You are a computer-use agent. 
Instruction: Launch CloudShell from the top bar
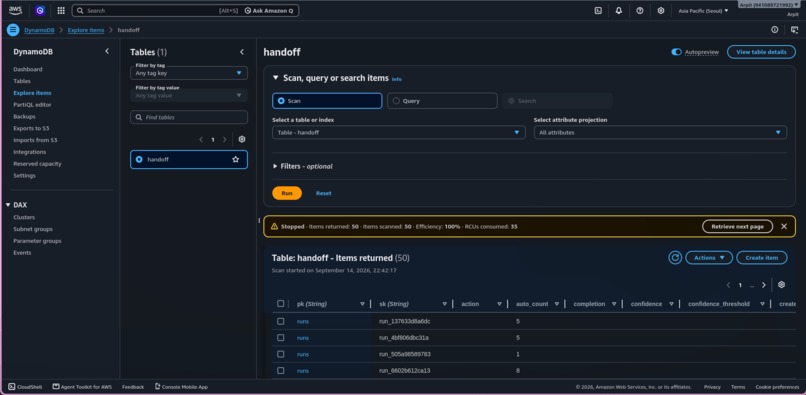[x=598, y=10]
